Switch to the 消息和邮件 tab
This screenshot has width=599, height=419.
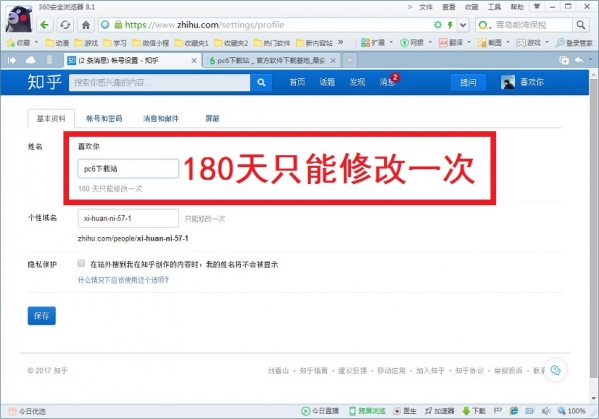tap(161, 118)
